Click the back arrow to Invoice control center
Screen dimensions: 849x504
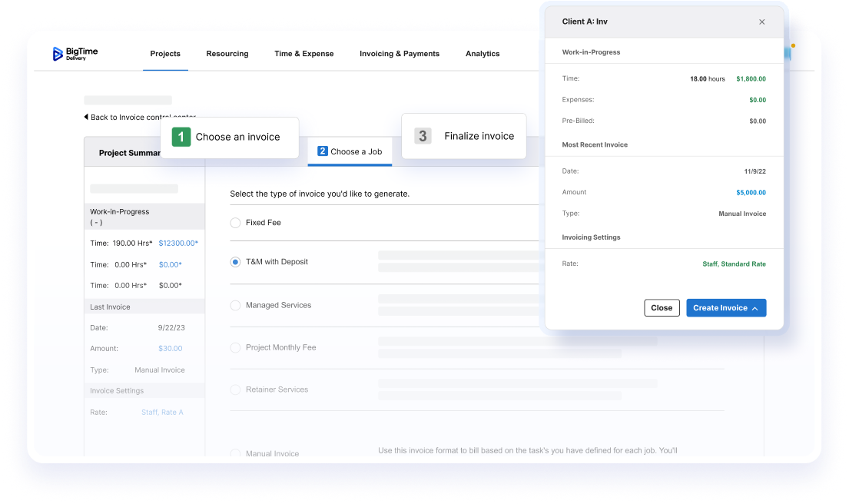pyautogui.click(x=87, y=118)
